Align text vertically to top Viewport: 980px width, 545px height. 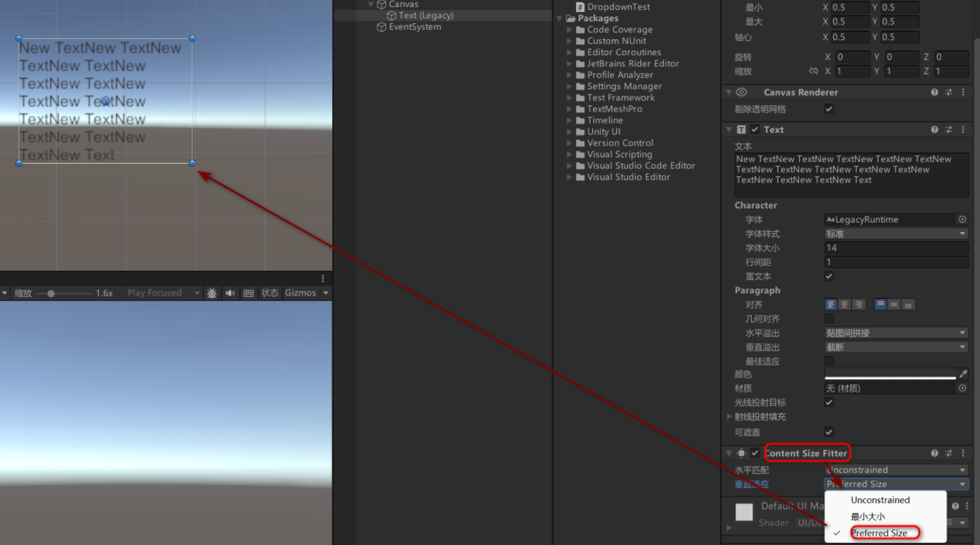pos(880,305)
